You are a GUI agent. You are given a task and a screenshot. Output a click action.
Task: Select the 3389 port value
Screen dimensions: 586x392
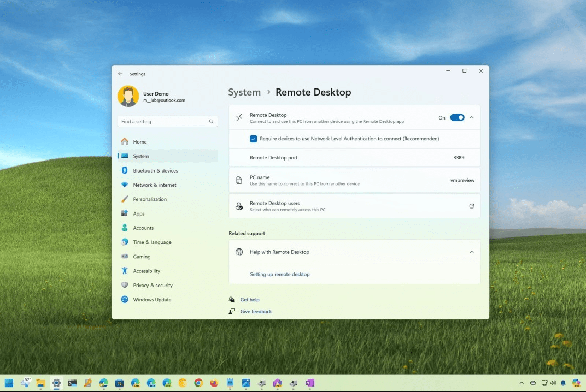[x=459, y=158]
